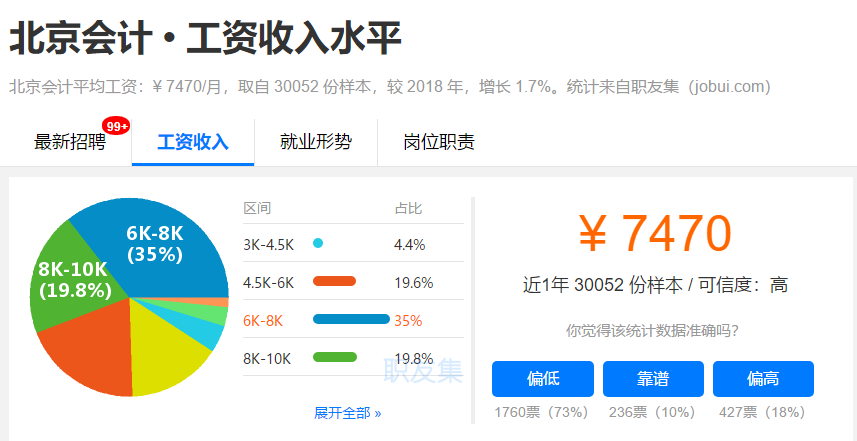
Task: Click the large ¥ 7470 salary figure
Action: pyautogui.click(x=655, y=233)
